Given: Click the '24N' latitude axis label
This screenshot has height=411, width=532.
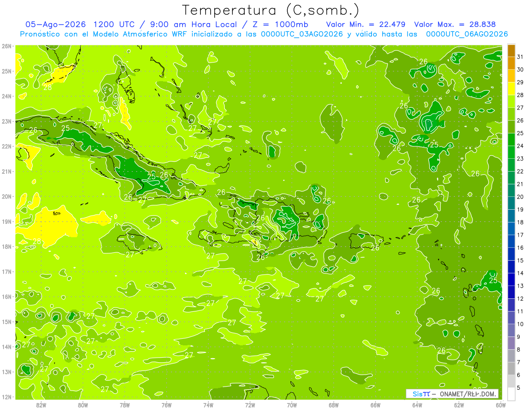Looking at the screenshot, I should click(7, 96).
